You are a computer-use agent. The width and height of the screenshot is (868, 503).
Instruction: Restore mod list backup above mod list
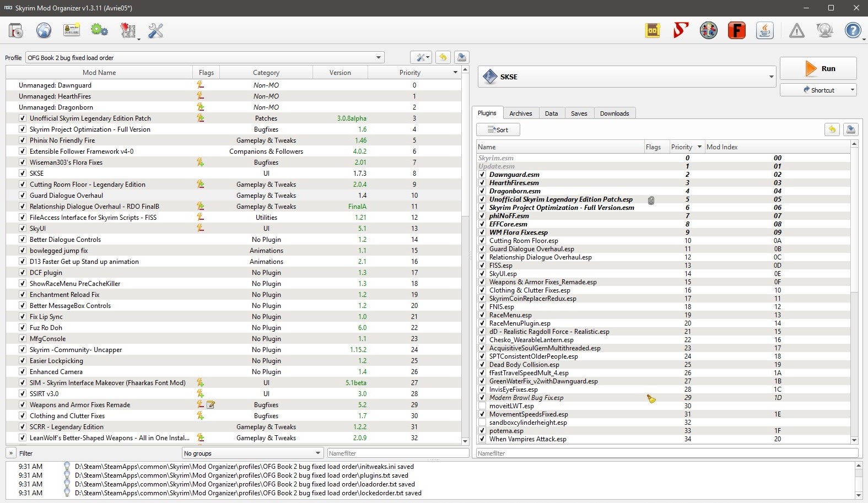pyautogui.click(x=443, y=57)
